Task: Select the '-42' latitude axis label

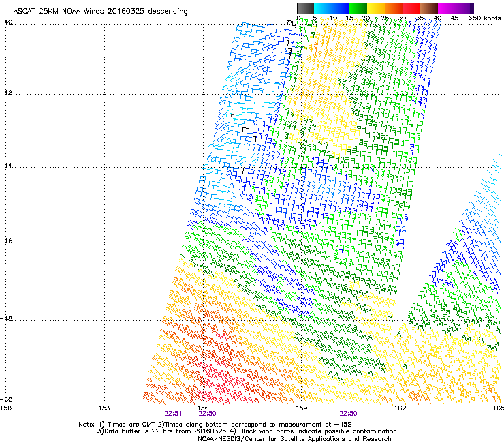Action: click(x=6, y=93)
